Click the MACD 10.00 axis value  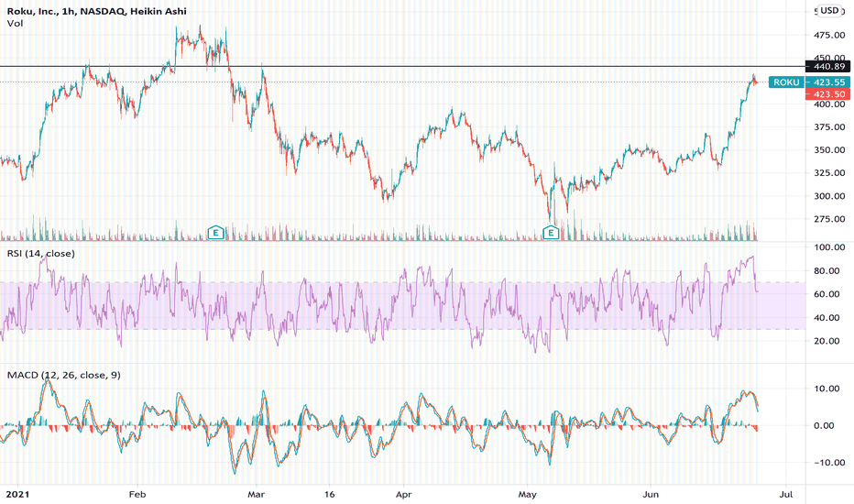pos(827,389)
